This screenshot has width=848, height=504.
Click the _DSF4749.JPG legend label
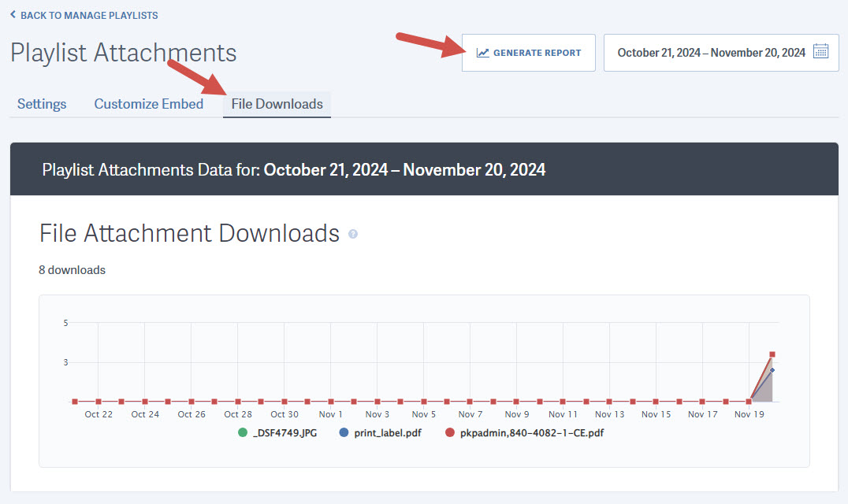(285, 433)
